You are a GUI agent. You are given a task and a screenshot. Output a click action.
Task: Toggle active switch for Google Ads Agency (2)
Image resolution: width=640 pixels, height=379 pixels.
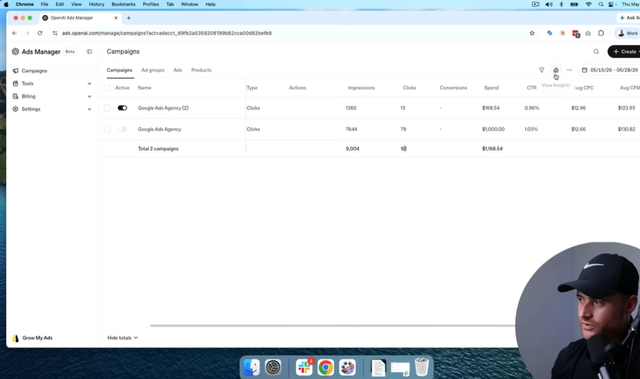(122, 108)
